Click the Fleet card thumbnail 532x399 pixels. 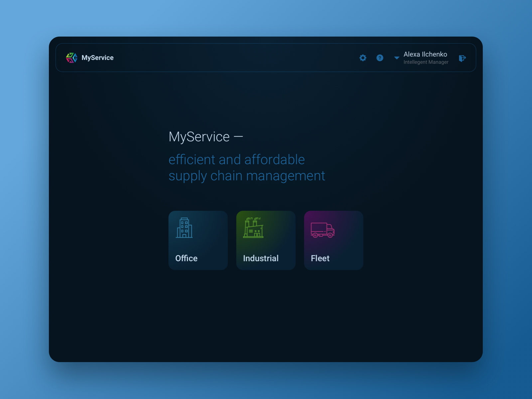(x=333, y=240)
